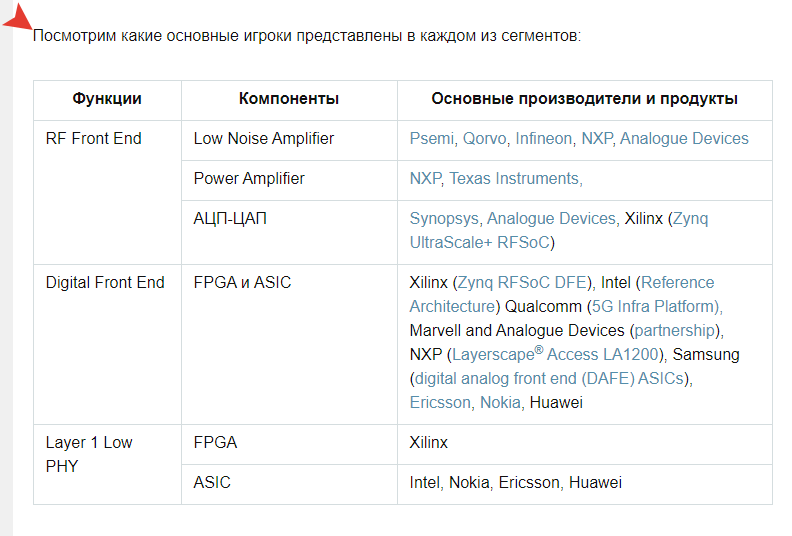Click the red arrow marker icon
Image resolution: width=792 pixels, height=536 pixels.
coord(18,16)
